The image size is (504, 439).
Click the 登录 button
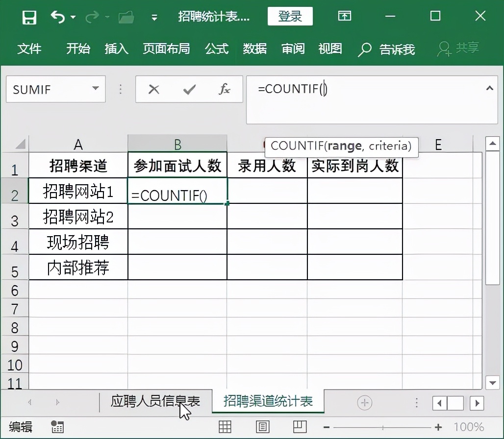290,16
